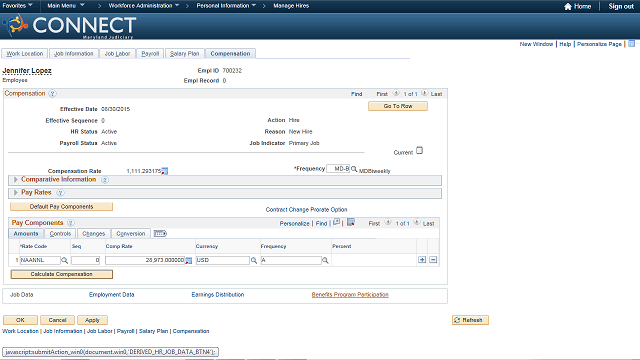This screenshot has height=360, width=640.
Task: Open the Amounts sub-tab
Action: click(x=26, y=233)
